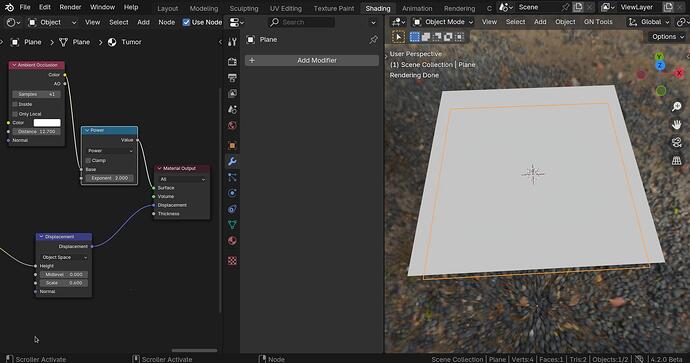
Task: Click the Displacement Scale 0.600 field
Action: pos(64,283)
